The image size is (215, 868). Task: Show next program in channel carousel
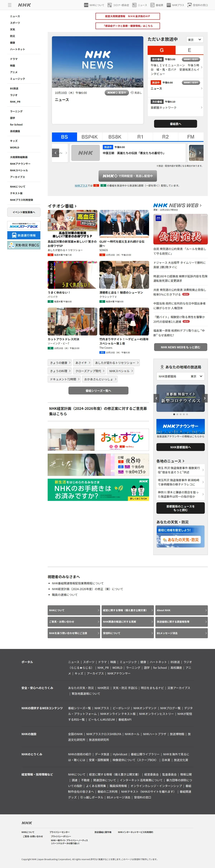[200, 153]
